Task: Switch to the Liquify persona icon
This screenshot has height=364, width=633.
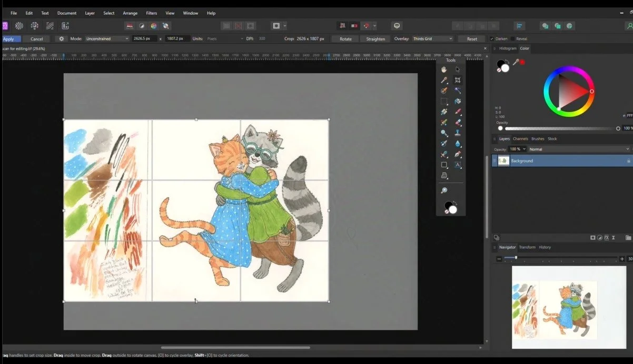Action: (x=19, y=26)
